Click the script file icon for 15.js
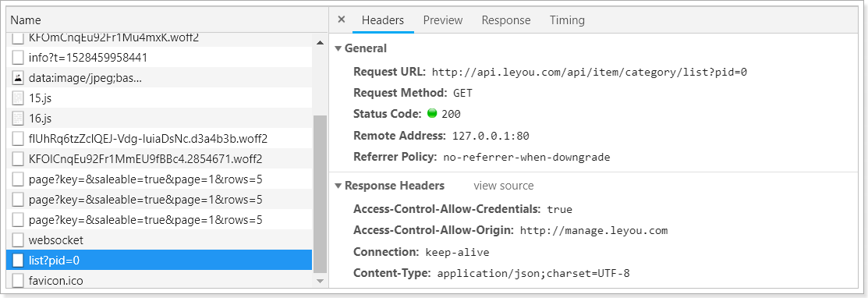The height and width of the screenshot is (298, 868). click(18, 98)
